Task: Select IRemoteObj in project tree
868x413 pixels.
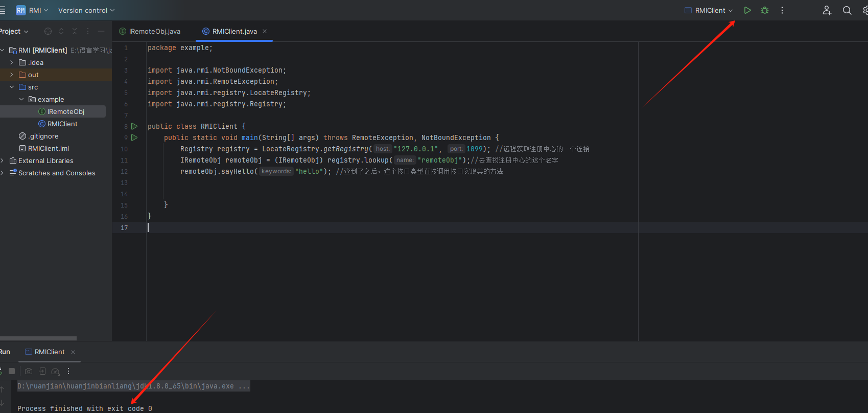Action: (61, 111)
